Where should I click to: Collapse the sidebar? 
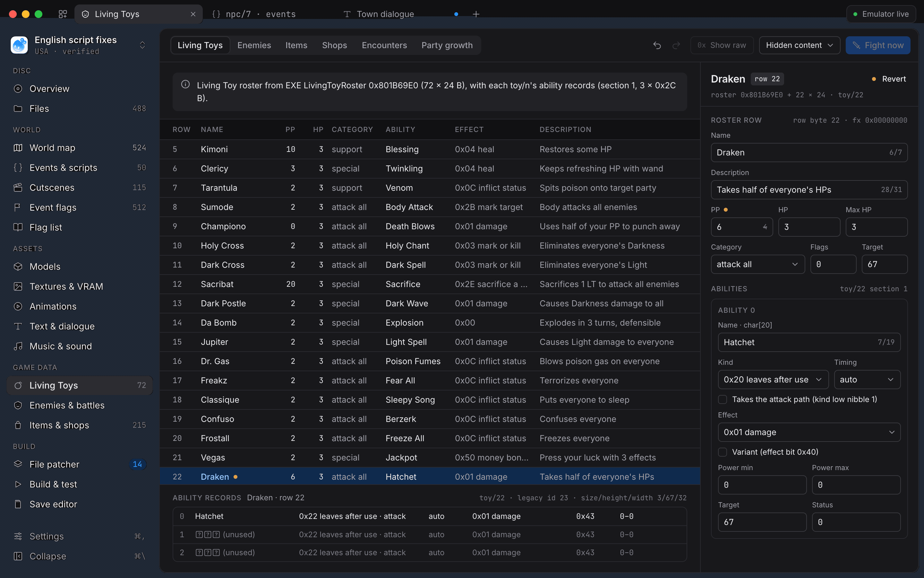coord(80,556)
